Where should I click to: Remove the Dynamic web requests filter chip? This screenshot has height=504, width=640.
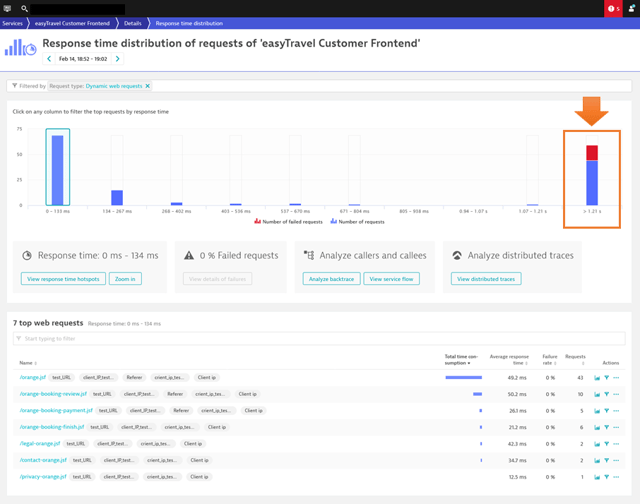pos(148,86)
